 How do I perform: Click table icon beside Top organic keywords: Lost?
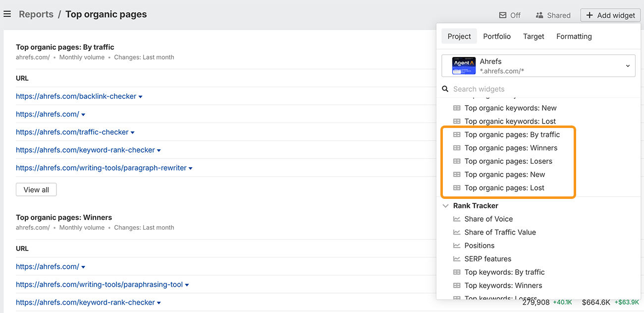[x=457, y=122]
